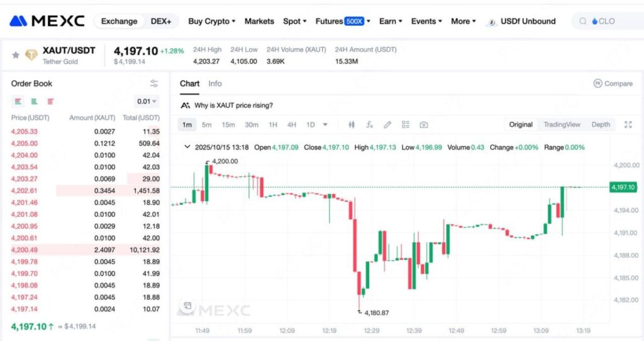Select the 15m timeframe
The width and height of the screenshot is (644, 341).
click(x=228, y=124)
